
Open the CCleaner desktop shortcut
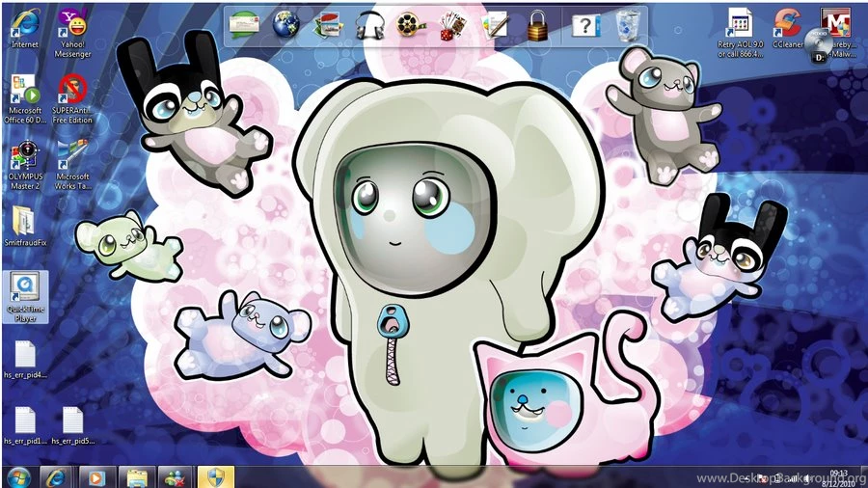click(788, 23)
